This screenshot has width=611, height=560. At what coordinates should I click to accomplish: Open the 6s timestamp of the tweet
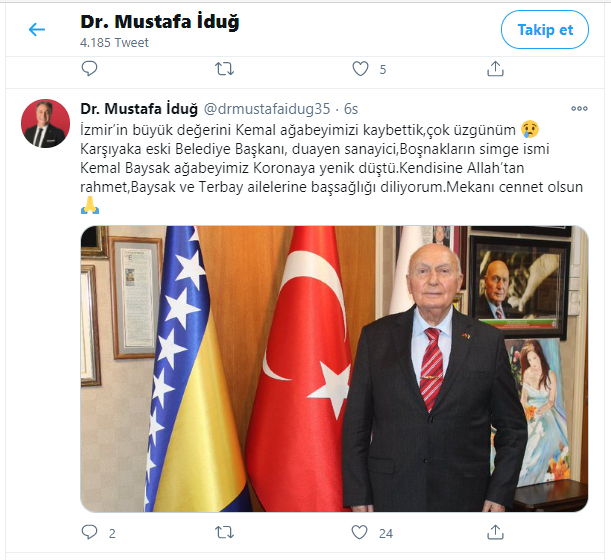click(x=351, y=109)
